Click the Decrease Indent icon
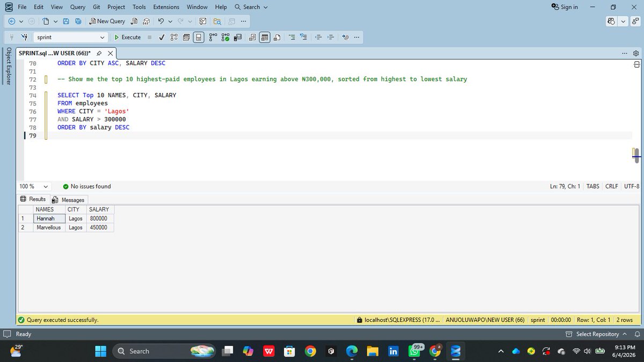This screenshot has height=362, width=644. click(318, 38)
